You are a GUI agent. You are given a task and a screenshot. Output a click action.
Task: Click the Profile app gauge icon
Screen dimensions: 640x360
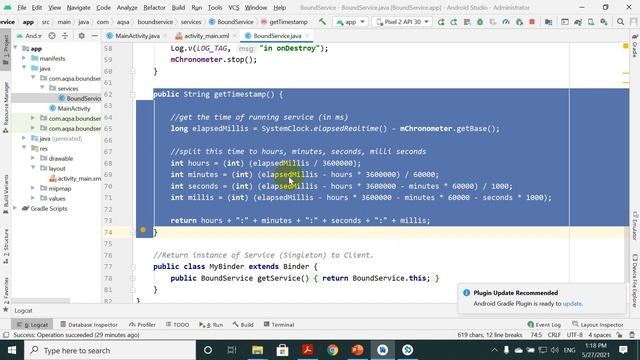point(506,22)
